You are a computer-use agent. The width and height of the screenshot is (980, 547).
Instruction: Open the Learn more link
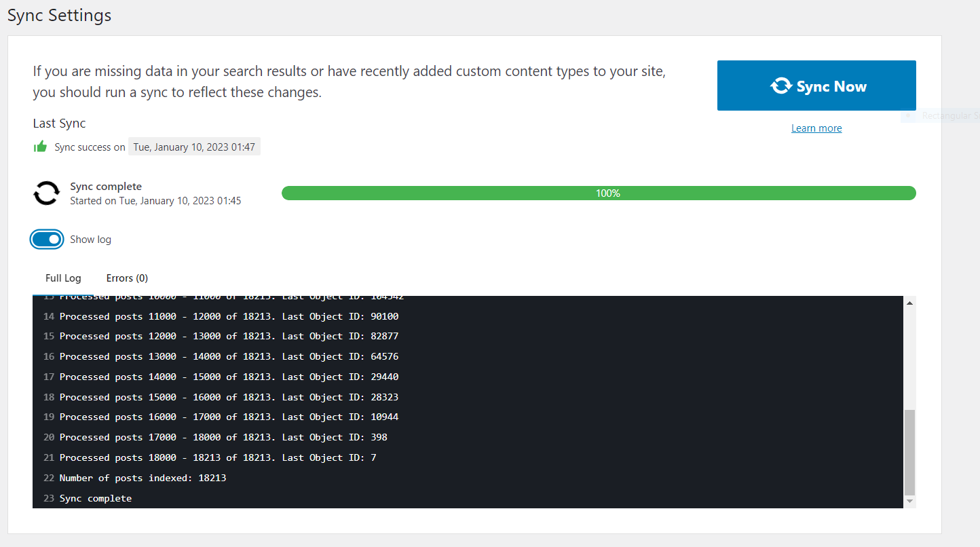[816, 128]
